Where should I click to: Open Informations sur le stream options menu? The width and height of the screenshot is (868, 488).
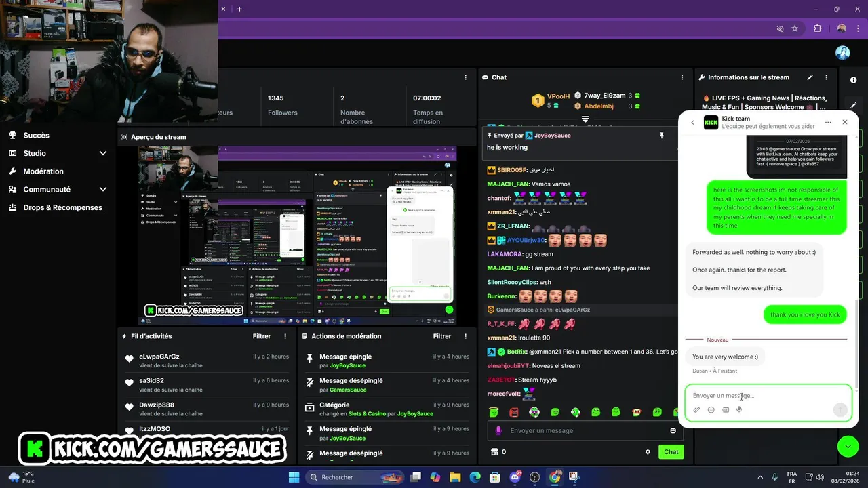tap(827, 77)
